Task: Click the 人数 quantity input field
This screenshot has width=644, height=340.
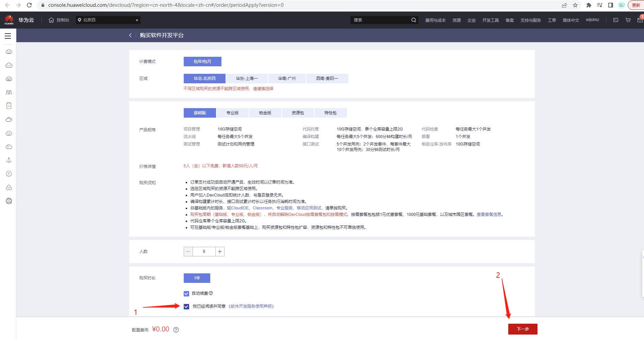Action: 204,252
